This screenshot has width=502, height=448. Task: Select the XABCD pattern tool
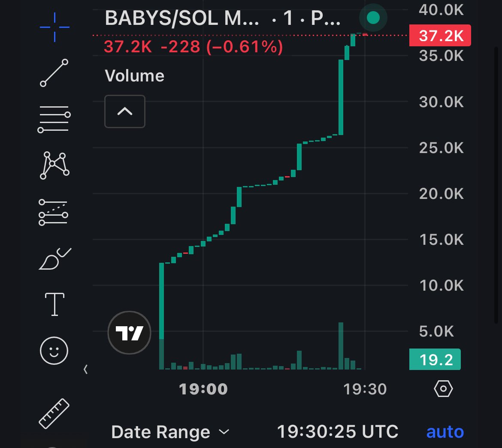tap(54, 165)
